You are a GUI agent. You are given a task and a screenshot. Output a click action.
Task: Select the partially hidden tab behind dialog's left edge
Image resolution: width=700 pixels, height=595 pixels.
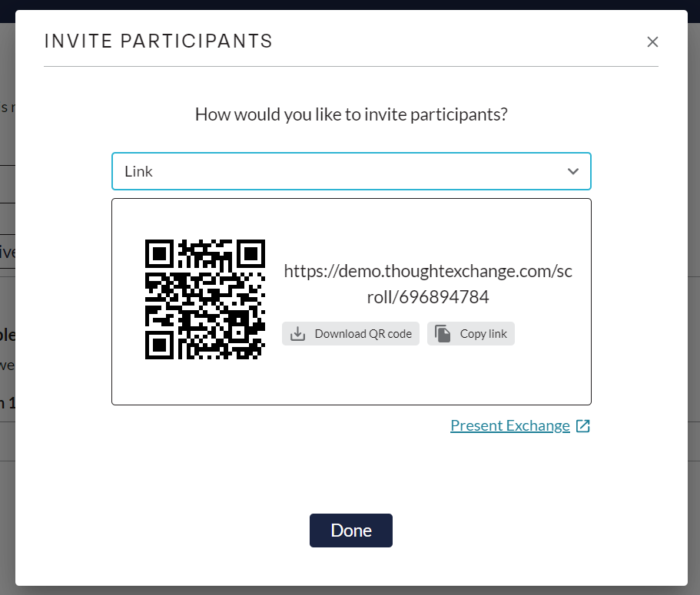(8, 252)
